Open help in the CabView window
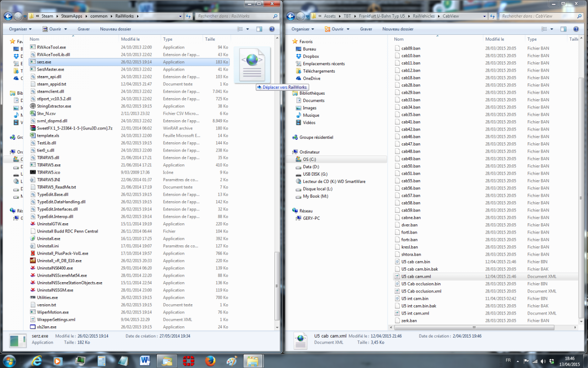Image resolution: width=588 pixels, height=368 pixels. coord(576,29)
